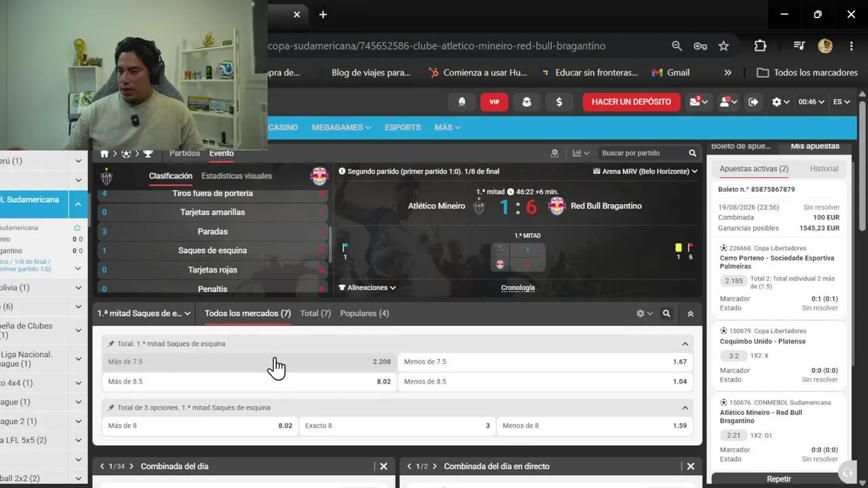Collapse the Total. 1.ª mitad Saques de esquina market
The height and width of the screenshot is (488, 868).
(x=685, y=344)
